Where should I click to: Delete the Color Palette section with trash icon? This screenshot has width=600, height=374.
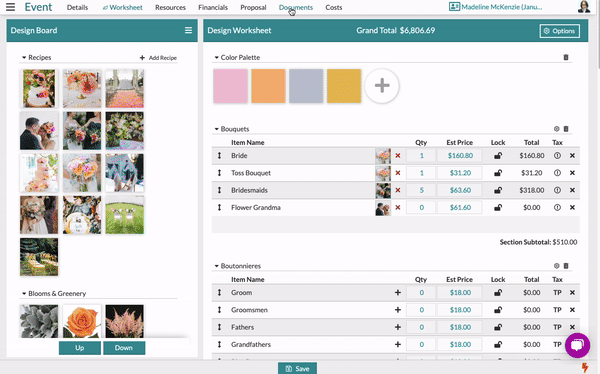pos(566,57)
